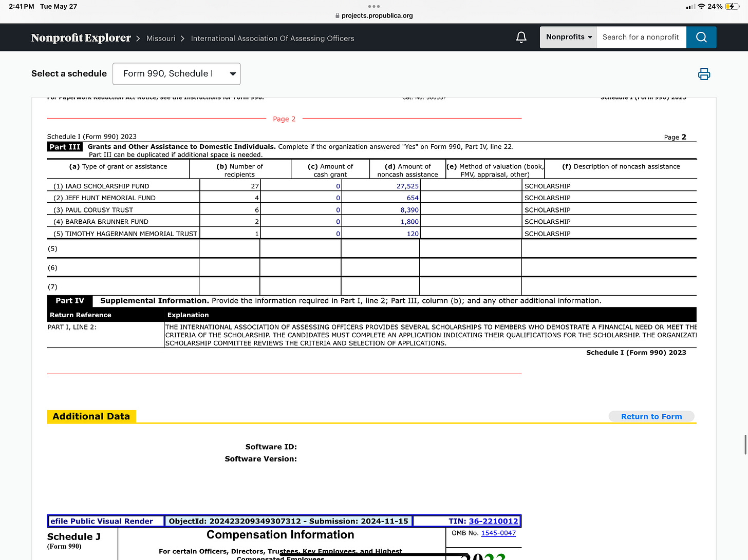Viewport: 748px width, 560px height.
Task: Click the Explanation column header
Action: pyautogui.click(x=188, y=315)
